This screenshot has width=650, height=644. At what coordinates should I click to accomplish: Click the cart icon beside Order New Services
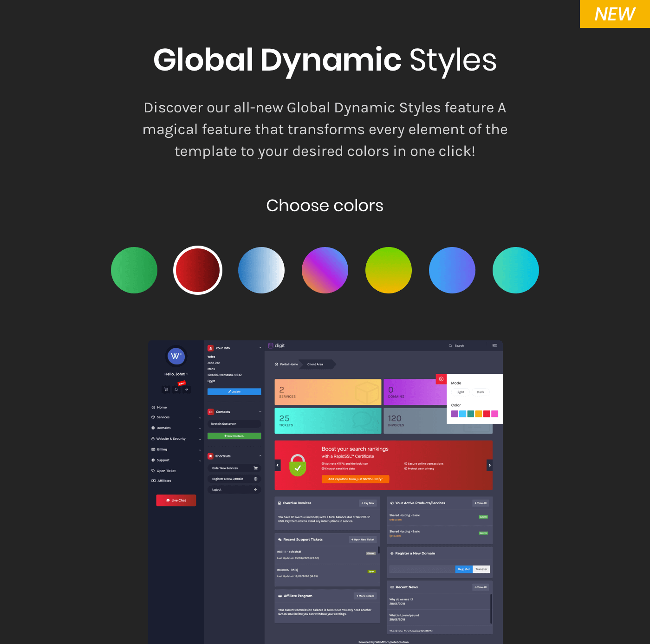[x=255, y=468]
